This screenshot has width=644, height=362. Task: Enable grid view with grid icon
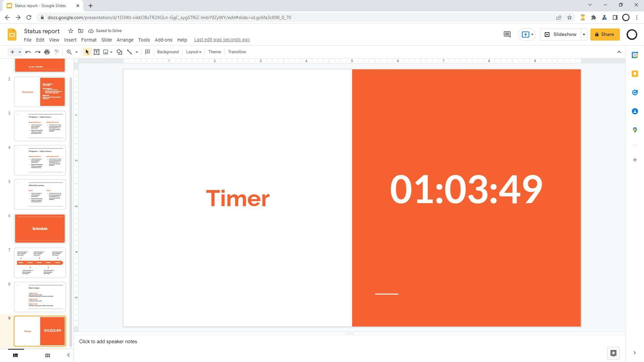[47, 355]
